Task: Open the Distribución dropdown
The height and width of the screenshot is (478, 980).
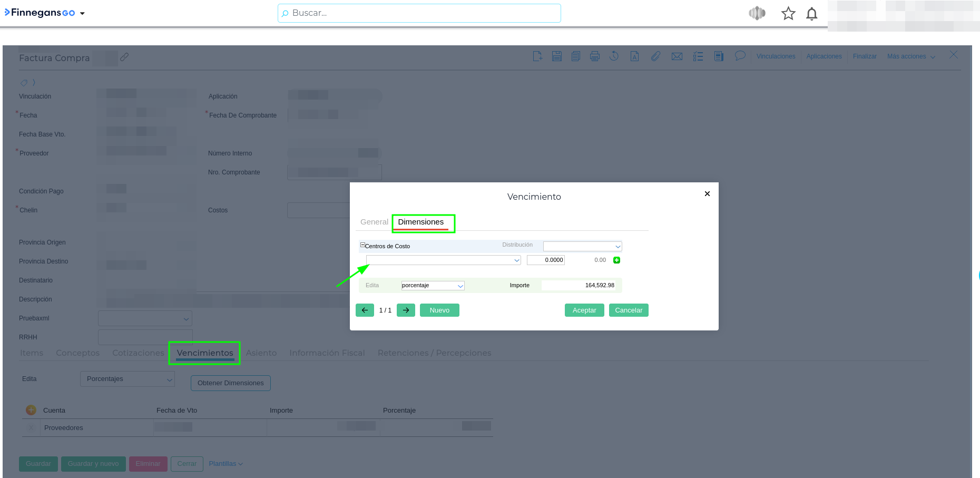Action: point(582,247)
